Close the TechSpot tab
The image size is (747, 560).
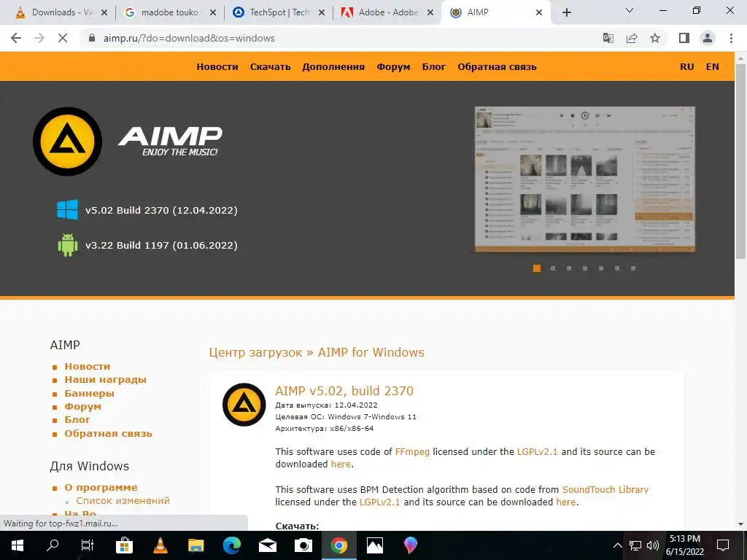tap(322, 12)
